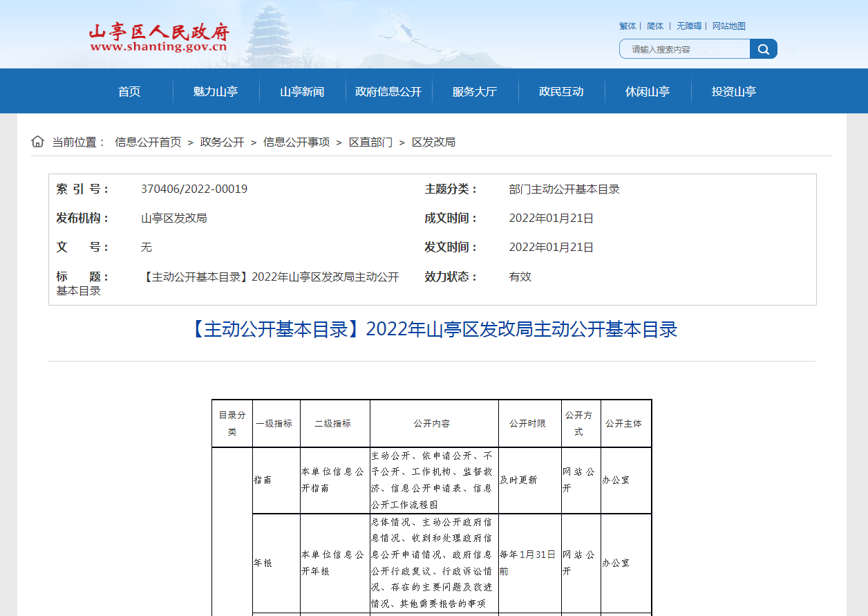Open the 无障碍 accessibility link
This screenshot has height=616, width=868.
pos(689,26)
